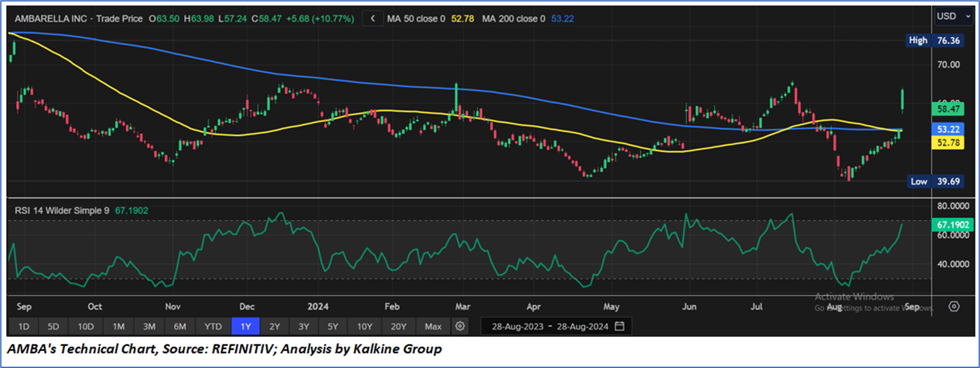Image resolution: width=980 pixels, height=368 pixels.
Task: Choose the 20Y time range
Action: (399, 326)
